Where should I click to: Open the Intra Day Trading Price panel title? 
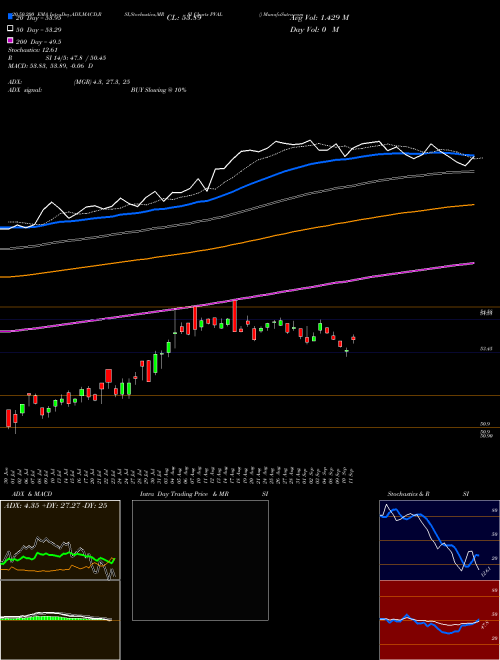pos(184,494)
